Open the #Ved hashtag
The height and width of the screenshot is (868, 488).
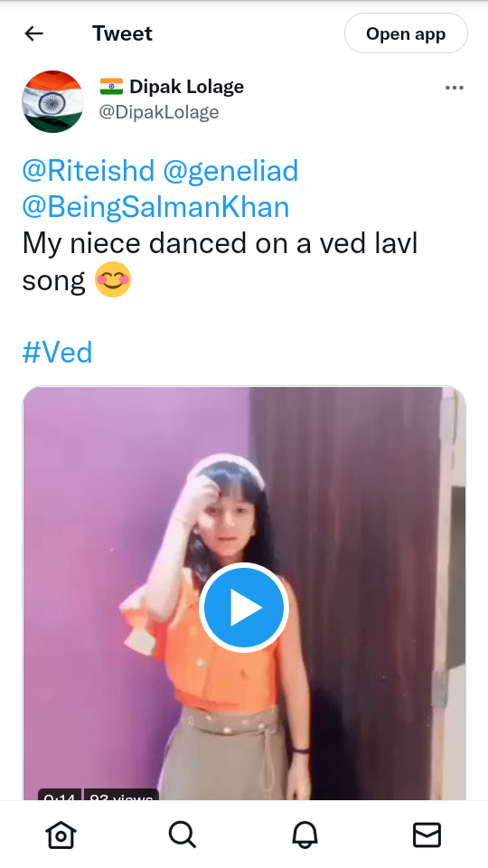(x=57, y=353)
